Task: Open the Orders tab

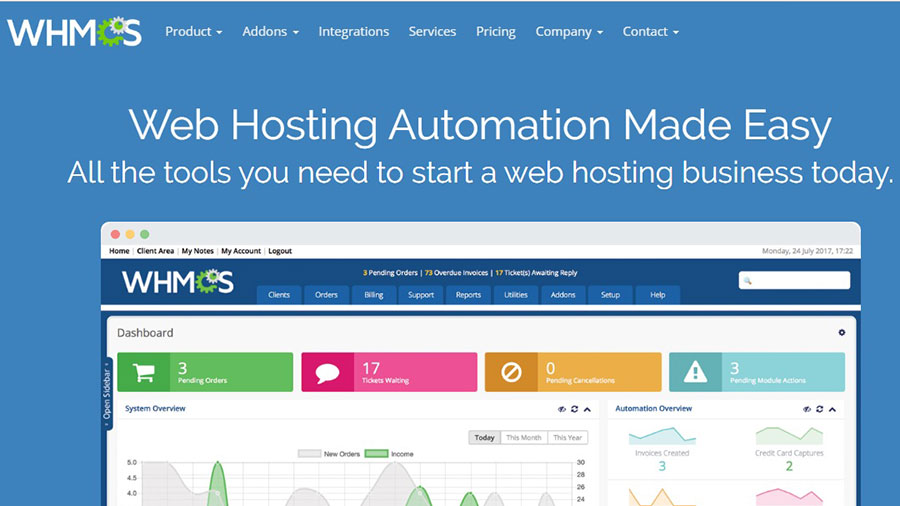Action: [326, 295]
